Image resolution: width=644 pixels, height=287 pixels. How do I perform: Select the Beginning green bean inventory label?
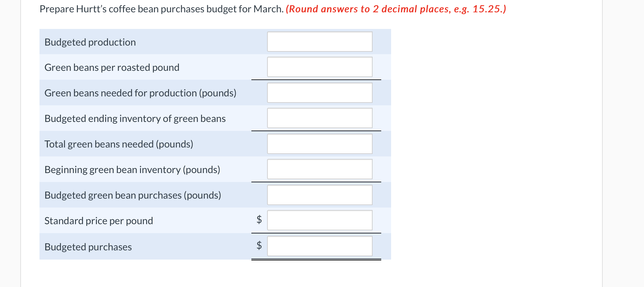132,170
